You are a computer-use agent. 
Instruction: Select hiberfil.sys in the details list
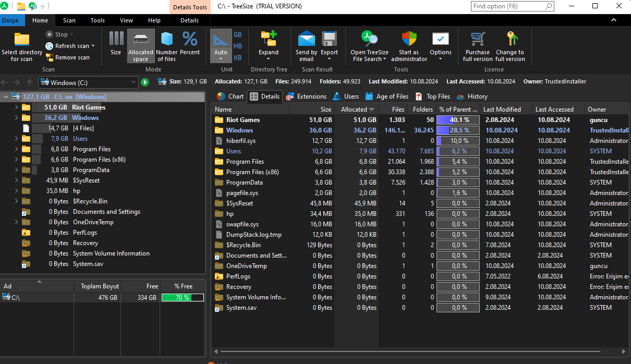(420, 141)
